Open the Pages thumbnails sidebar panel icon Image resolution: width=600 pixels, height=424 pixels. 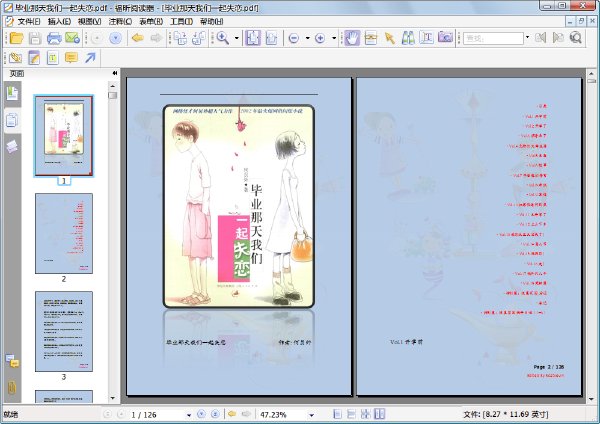12,121
